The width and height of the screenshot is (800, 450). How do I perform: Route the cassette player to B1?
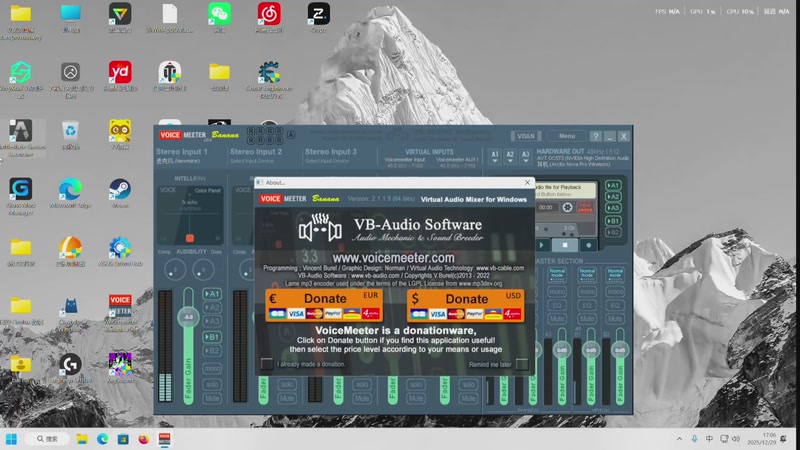point(613,221)
